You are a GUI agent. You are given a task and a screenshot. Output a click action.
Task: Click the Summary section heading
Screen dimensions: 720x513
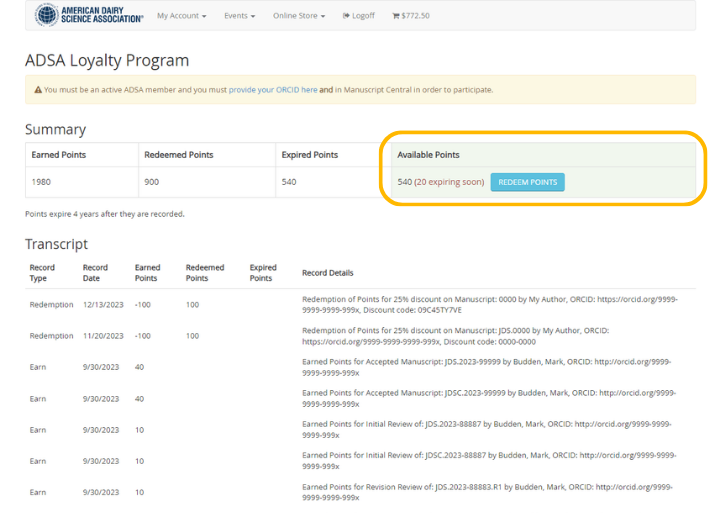(x=56, y=130)
